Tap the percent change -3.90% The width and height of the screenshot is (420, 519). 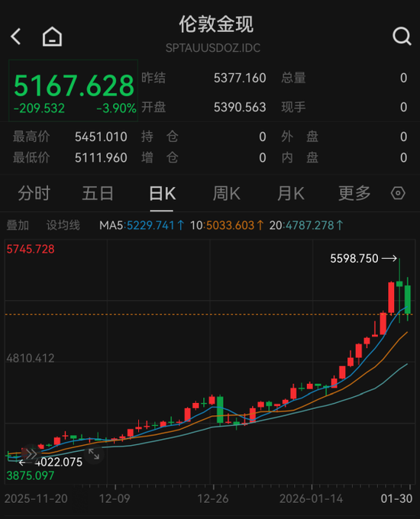(116, 108)
